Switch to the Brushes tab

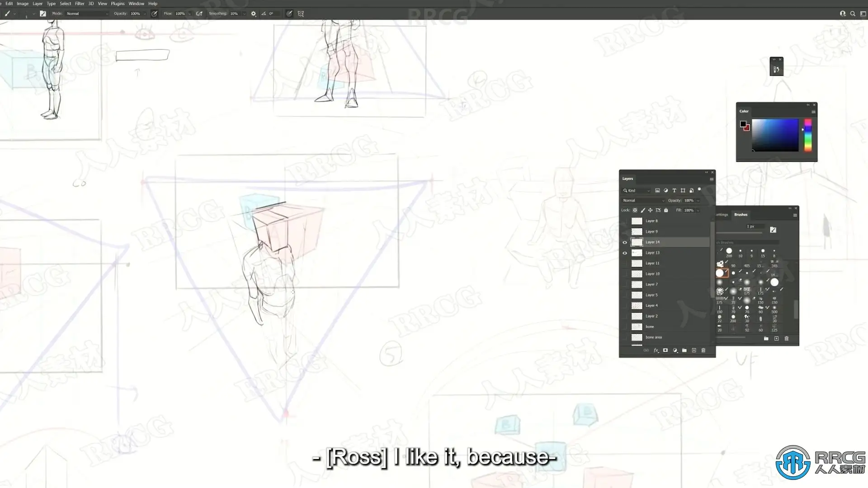tap(741, 215)
